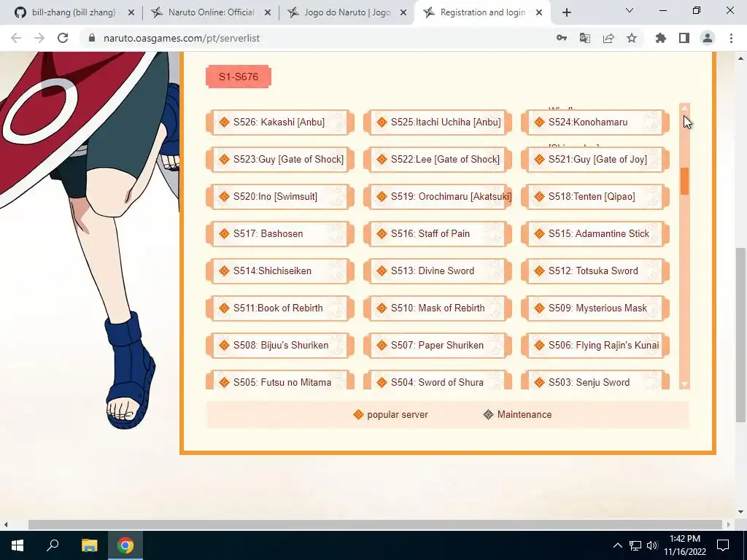Click the page horizontal scrollbar thumb

coord(375,524)
